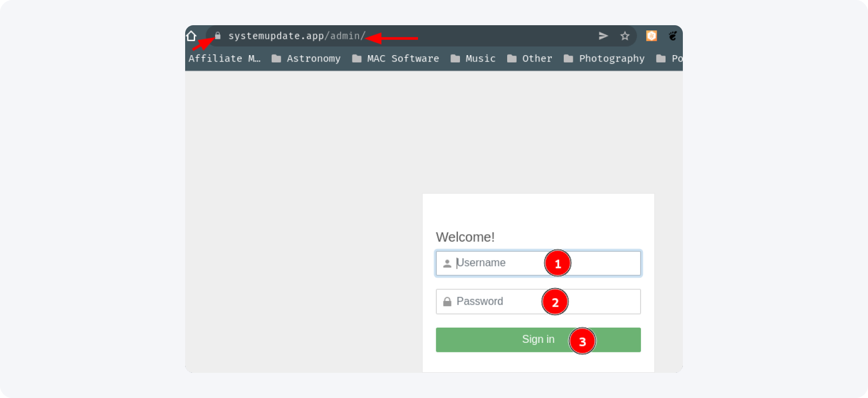Expand the Other bookmarks folder
The height and width of the screenshot is (398, 868).
pyautogui.click(x=530, y=59)
